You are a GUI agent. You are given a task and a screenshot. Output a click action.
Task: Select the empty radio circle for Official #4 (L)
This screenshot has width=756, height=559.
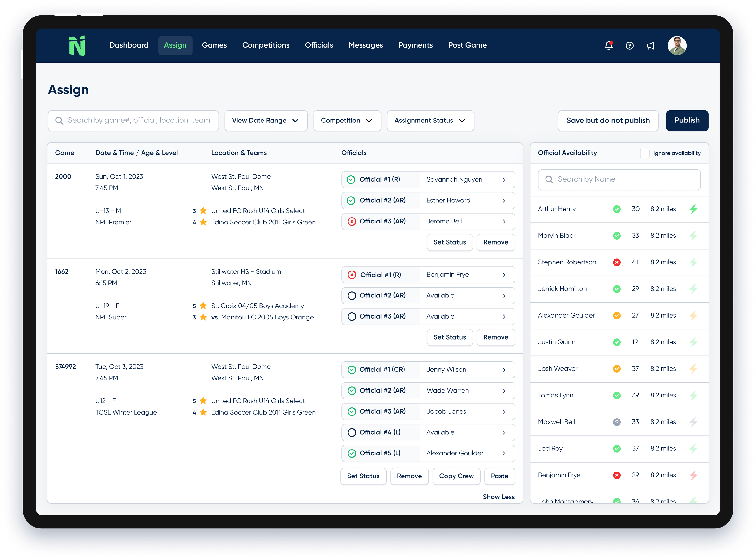pyautogui.click(x=352, y=432)
